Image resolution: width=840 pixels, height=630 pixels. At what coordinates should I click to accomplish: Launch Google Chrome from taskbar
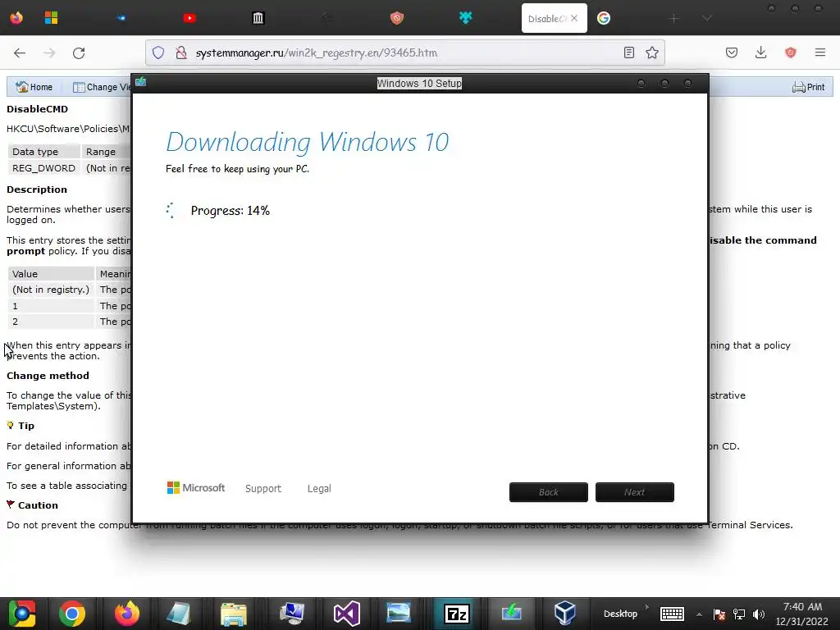72,614
